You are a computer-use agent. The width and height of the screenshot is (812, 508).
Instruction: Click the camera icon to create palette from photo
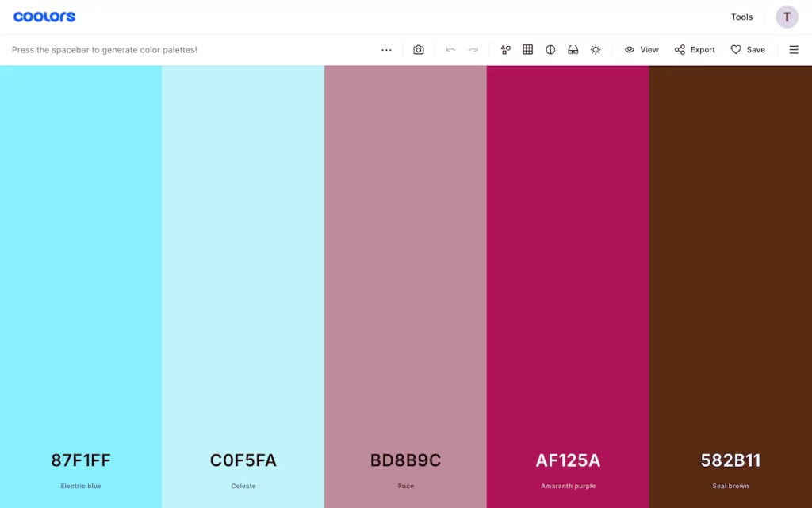(x=419, y=50)
